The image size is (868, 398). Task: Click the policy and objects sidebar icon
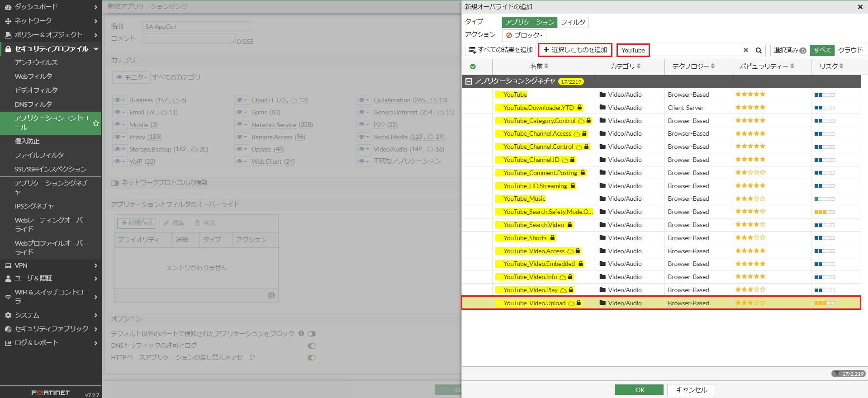8,35
